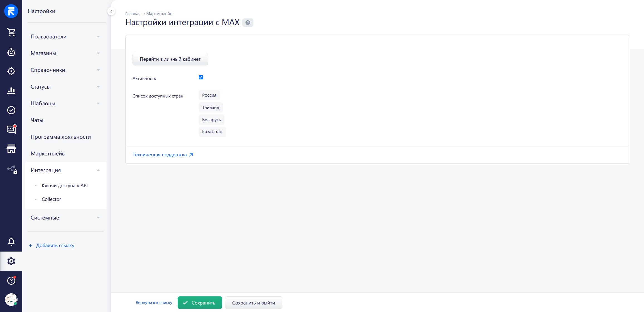Open the notifications bell icon

coord(11,242)
